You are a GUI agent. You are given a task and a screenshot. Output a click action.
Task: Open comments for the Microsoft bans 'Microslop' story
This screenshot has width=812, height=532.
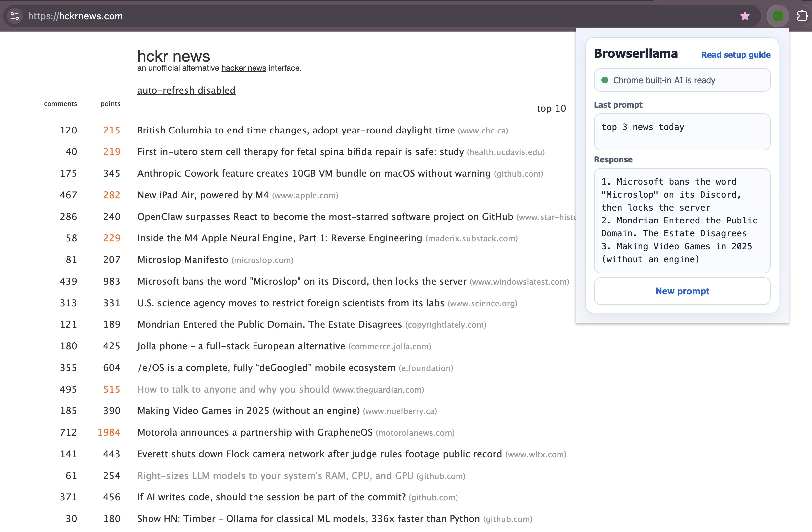pyautogui.click(x=68, y=281)
